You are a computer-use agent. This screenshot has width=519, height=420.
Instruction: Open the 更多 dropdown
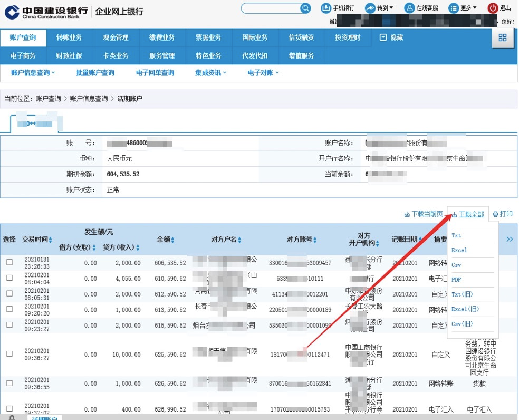[x=475, y=7]
